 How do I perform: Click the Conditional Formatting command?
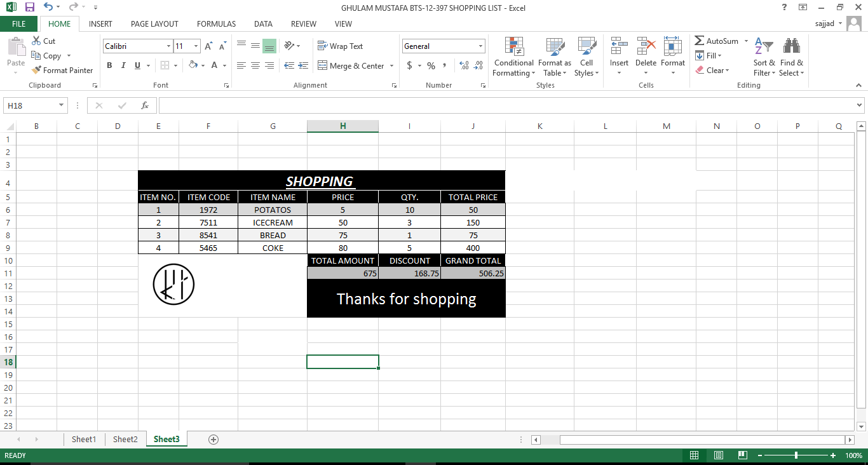(x=513, y=57)
